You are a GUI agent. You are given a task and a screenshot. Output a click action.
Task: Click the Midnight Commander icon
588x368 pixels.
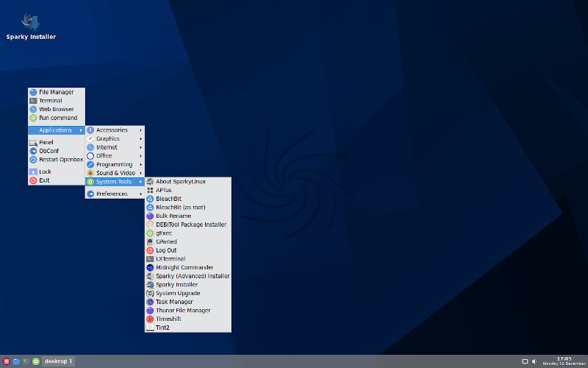coord(150,268)
